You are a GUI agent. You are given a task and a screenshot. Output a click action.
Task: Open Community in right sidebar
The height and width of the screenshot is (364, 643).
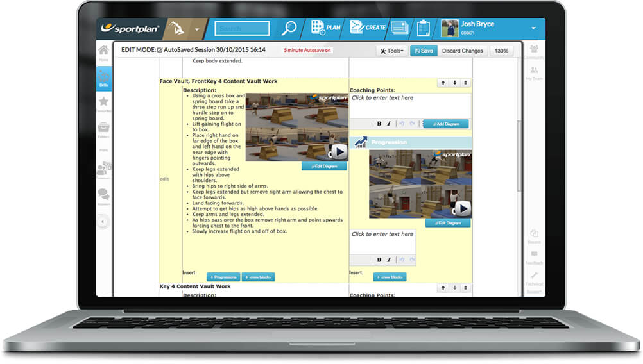point(534,52)
